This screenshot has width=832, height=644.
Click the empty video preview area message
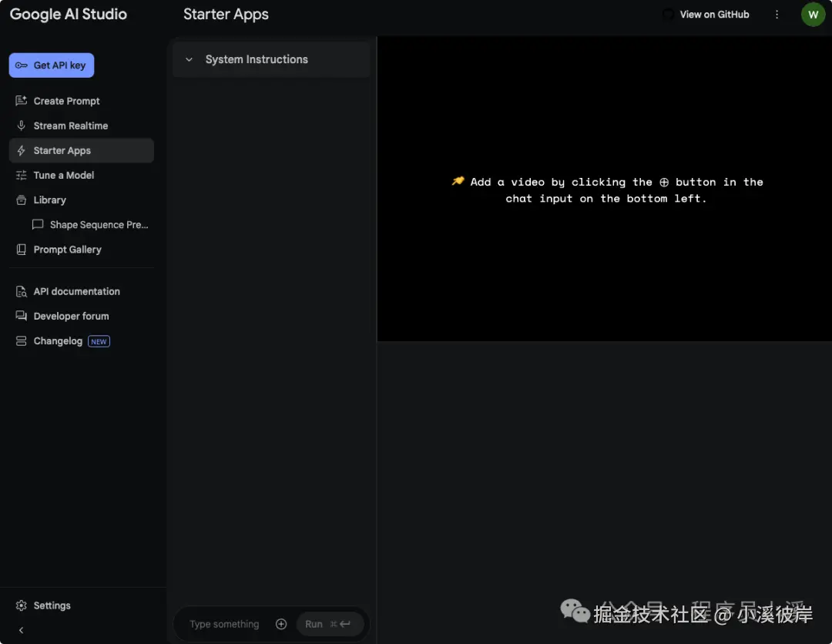tap(607, 190)
